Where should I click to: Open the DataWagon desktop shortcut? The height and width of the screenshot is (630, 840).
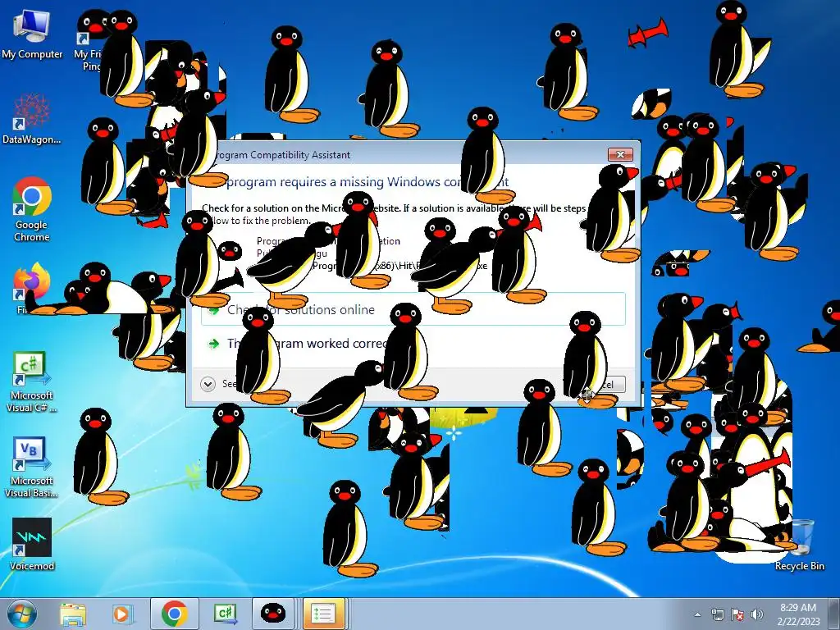click(32, 119)
